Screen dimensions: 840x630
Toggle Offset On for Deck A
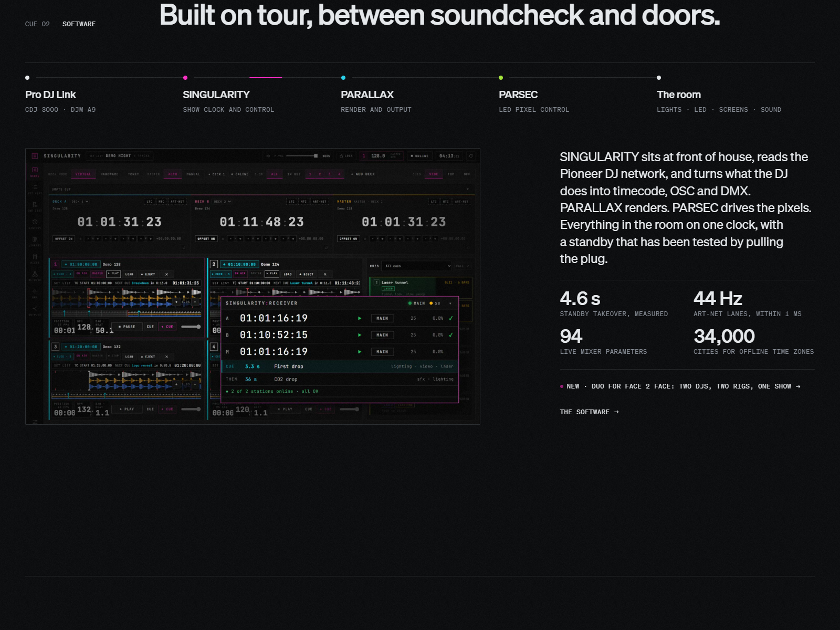click(64, 239)
